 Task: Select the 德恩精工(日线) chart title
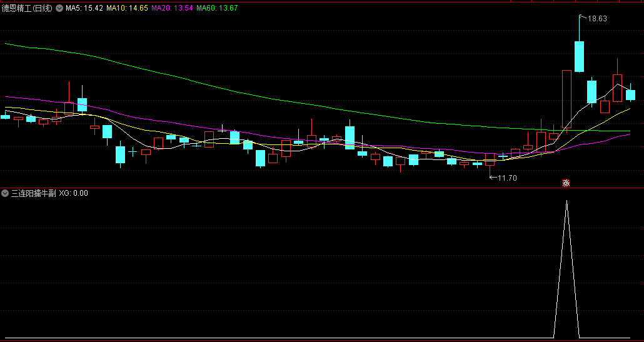click(27, 8)
